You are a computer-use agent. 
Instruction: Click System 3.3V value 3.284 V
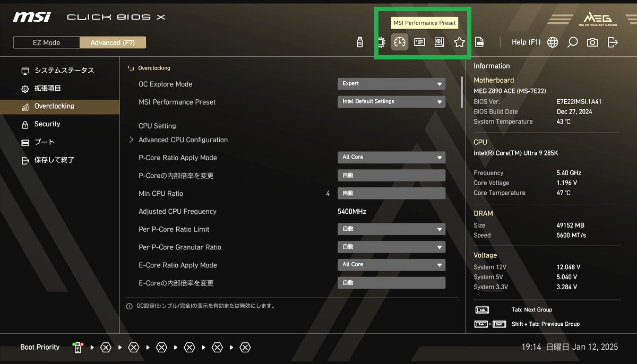point(567,288)
